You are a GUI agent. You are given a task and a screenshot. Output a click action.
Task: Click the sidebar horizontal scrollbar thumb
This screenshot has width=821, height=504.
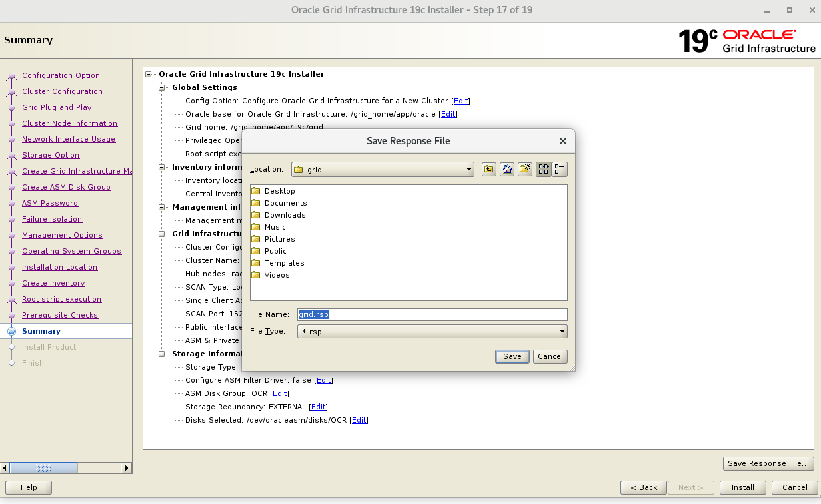(43, 468)
